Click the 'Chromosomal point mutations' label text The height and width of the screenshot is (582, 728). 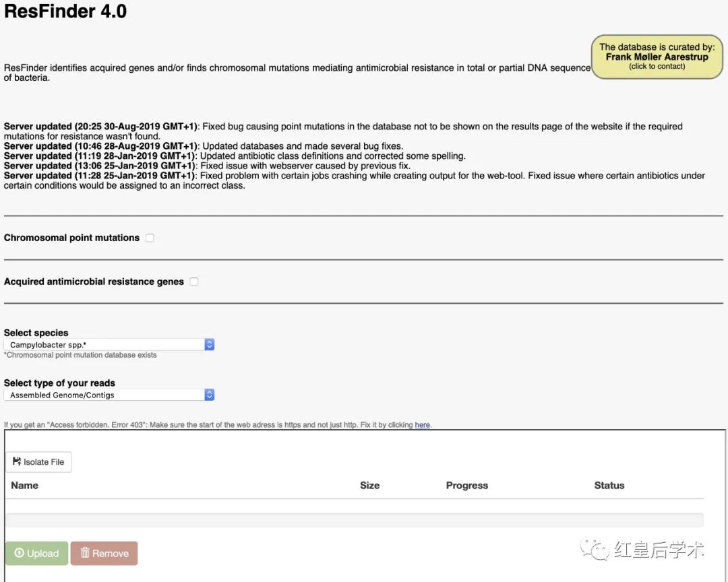click(71, 238)
